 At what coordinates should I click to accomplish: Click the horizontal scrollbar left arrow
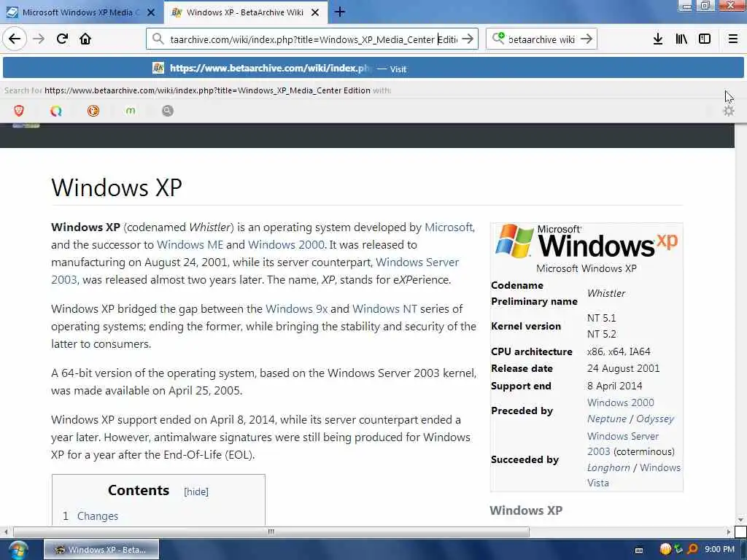coord(6,532)
